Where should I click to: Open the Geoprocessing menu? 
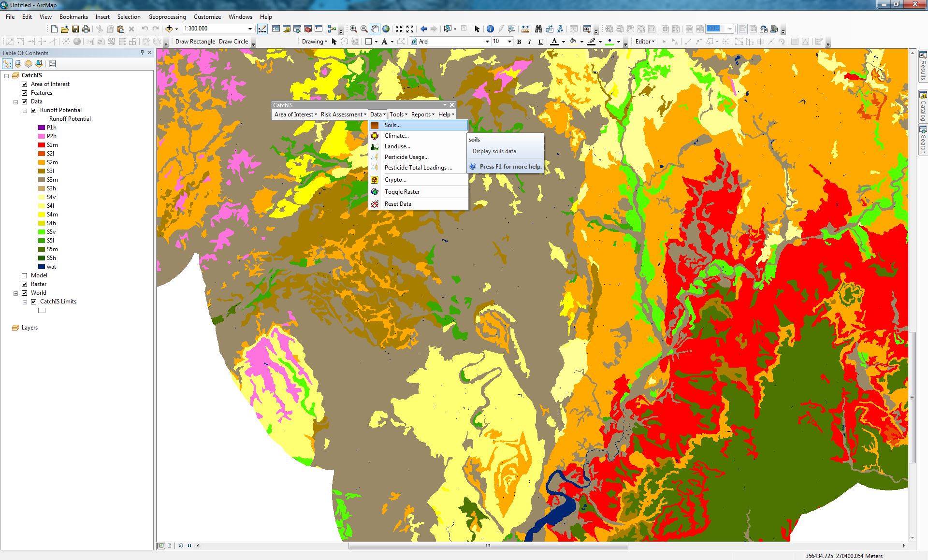pyautogui.click(x=167, y=16)
